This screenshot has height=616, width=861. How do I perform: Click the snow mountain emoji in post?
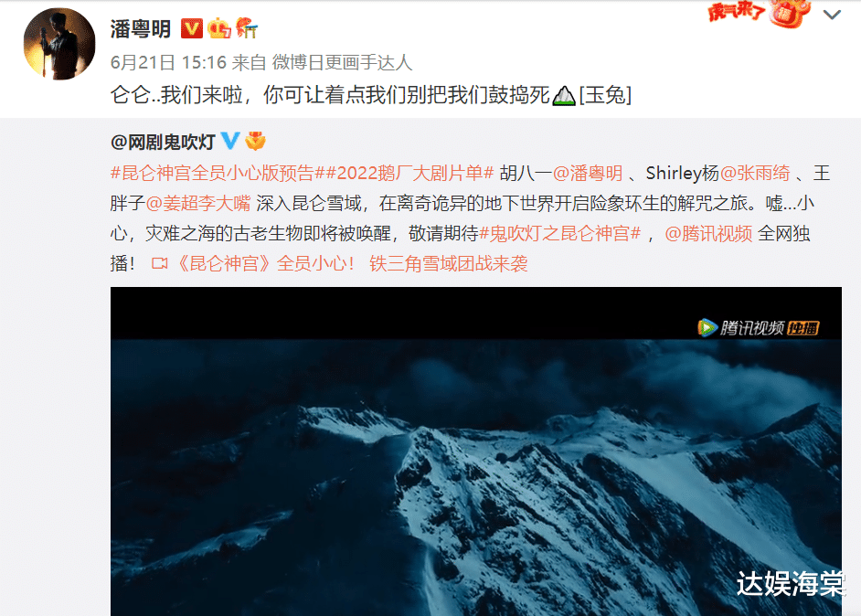pyautogui.click(x=563, y=96)
